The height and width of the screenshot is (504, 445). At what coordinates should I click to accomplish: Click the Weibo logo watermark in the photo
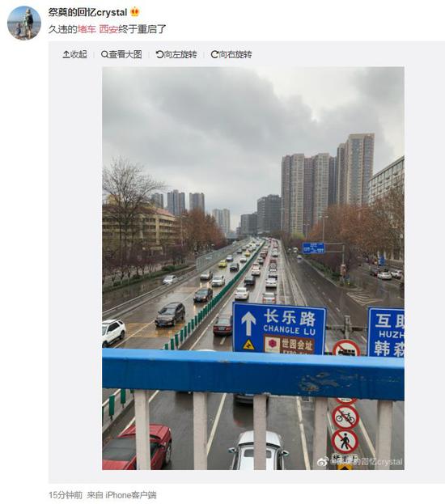(x=323, y=462)
